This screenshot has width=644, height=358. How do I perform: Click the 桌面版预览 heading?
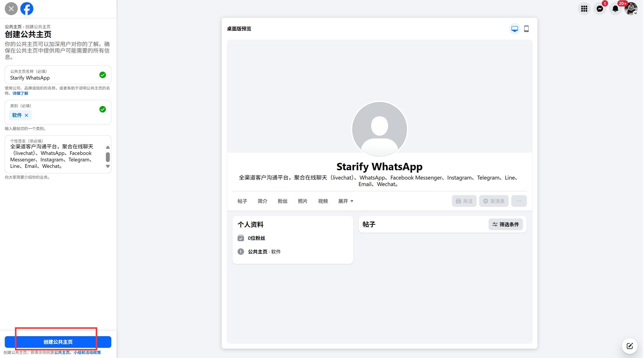pyautogui.click(x=239, y=29)
